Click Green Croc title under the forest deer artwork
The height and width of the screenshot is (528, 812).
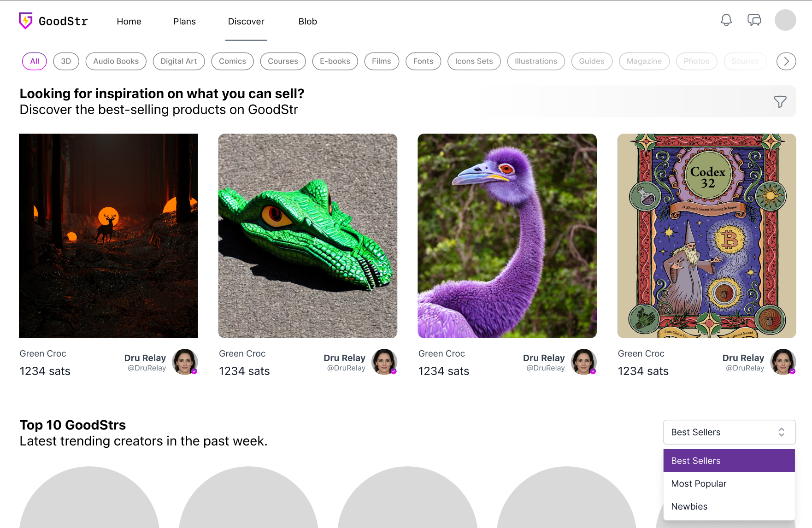point(43,354)
